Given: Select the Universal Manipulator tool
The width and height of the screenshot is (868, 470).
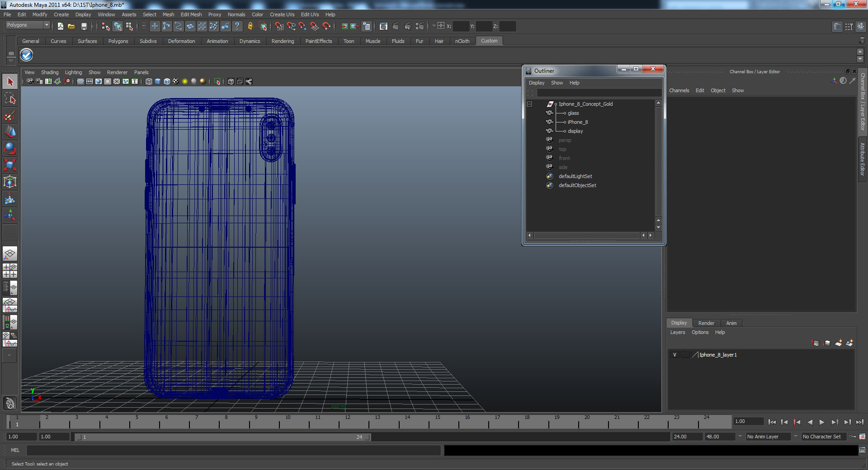Looking at the screenshot, I should (10, 182).
